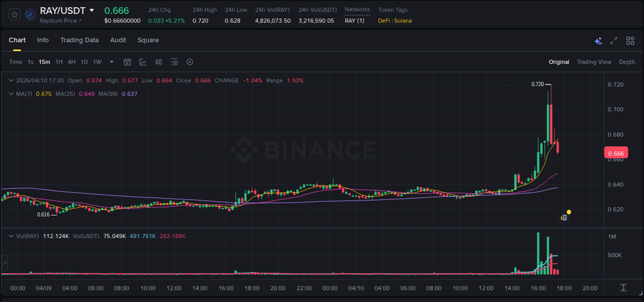The width and height of the screenshot is (644, 302).
Task: Expand the chart to fullscreen
Action: click(613, 40)
